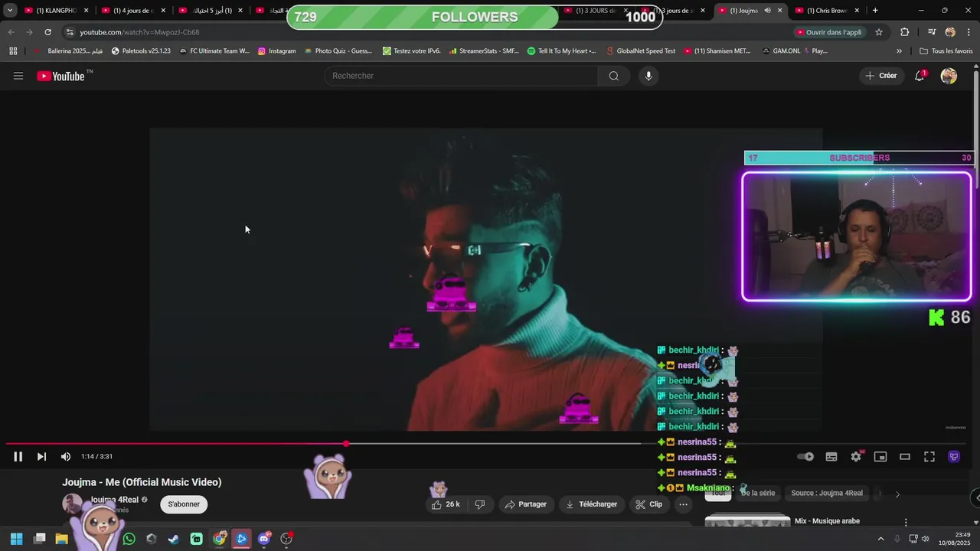
Task: Toggle subtitles button in player
Action: click(831, 457)
